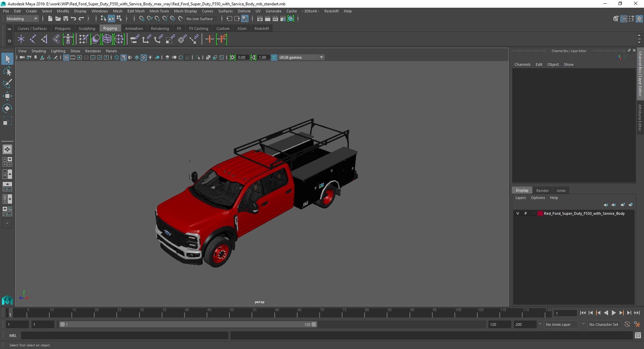Select the Rotate tool in the left toolbox
Screen dimensions: 644x349
pyautogui.click(x=7, y=108)
